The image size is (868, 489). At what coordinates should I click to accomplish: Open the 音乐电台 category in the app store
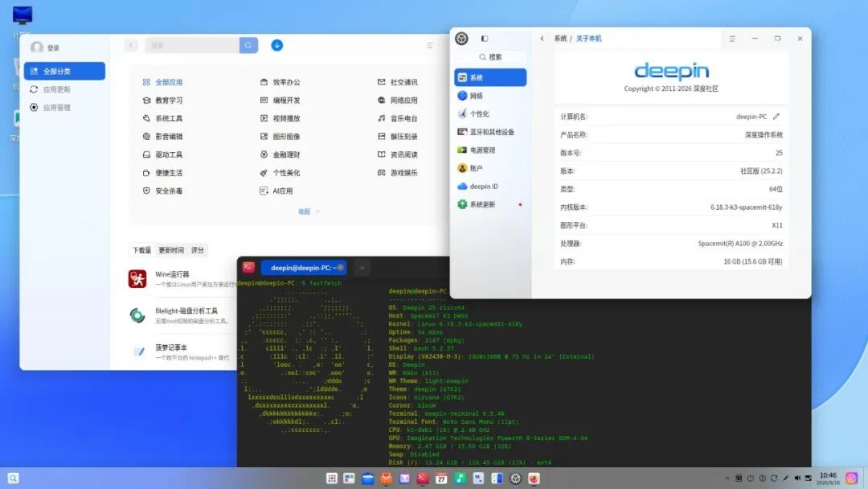click(398, 118)
